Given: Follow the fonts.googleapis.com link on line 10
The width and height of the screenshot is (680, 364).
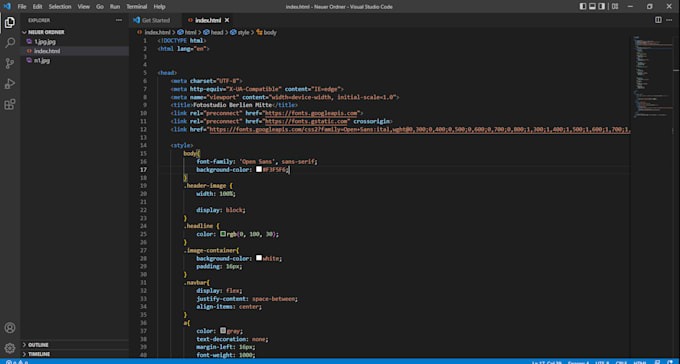Looking at the screenshot, I should point(311,113).
